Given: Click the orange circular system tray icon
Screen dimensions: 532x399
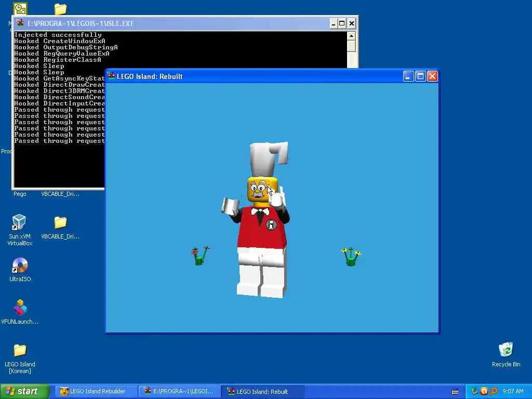Looking at the screenshot, I should [484, 391].
